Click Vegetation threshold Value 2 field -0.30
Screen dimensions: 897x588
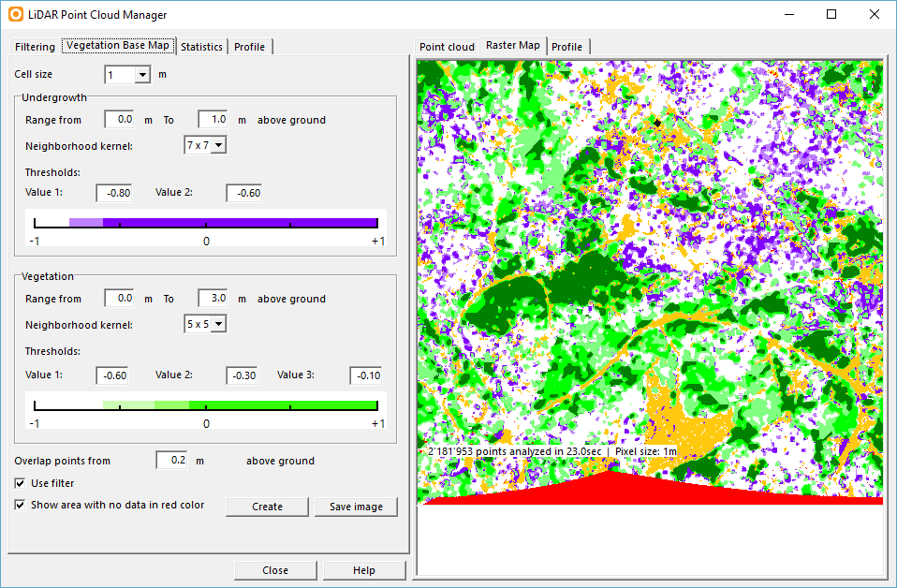point(242,375)
